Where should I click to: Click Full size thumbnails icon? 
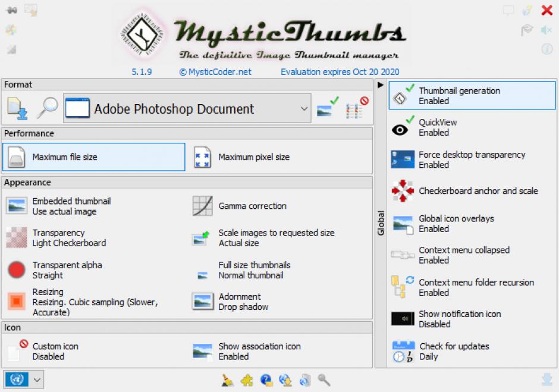(203, 275)
